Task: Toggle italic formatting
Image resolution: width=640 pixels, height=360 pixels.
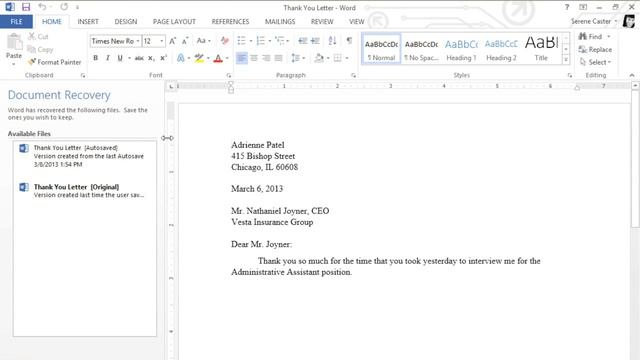Action: tap(108, 58)
